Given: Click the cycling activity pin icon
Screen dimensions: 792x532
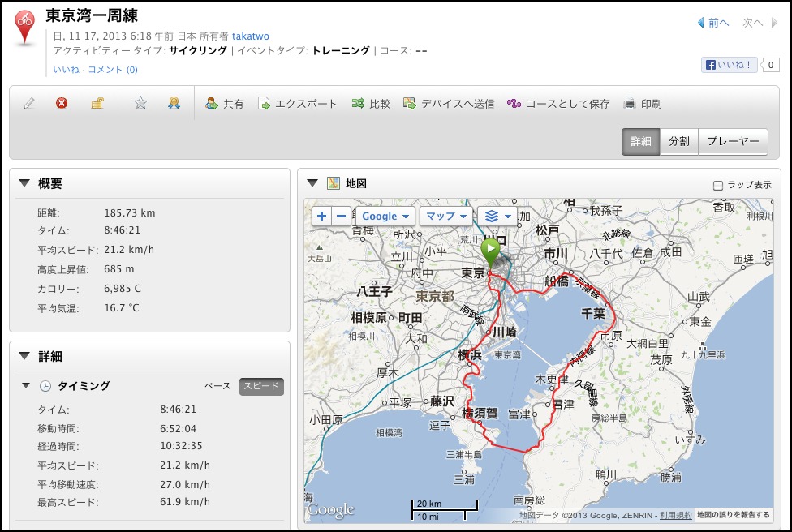Looking at the screenshot, I should [x=24, y=26].
